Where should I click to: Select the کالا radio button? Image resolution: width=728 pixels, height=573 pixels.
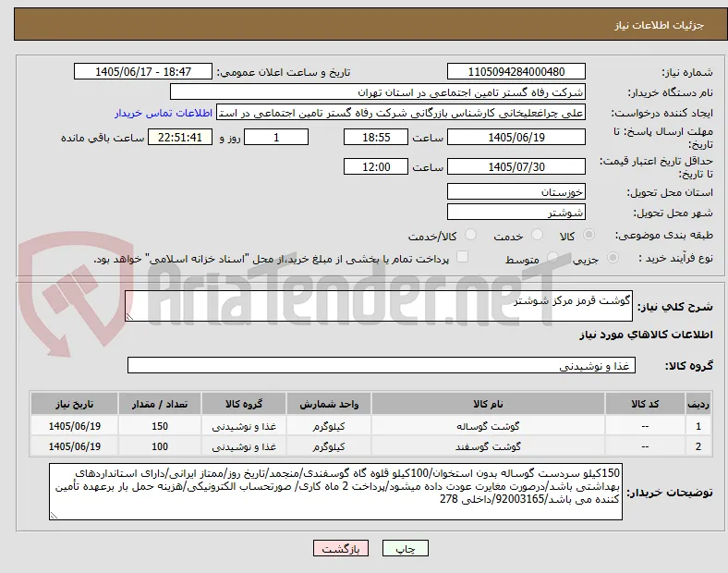[x=588, y=235]
